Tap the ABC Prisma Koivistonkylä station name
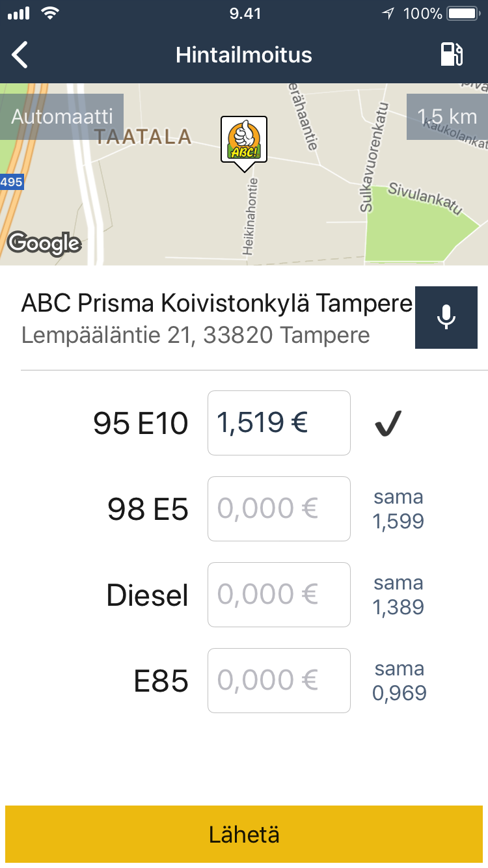 (x=217, y=304)
